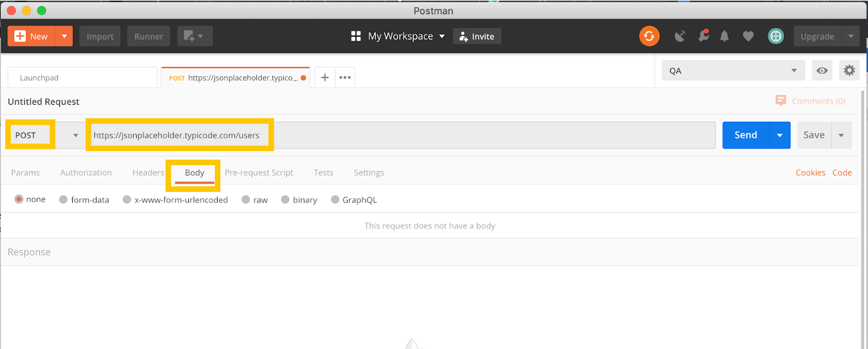Add a new request tab with plus
The width and height of the screenshot is (868, 349).
coord(325,78)
